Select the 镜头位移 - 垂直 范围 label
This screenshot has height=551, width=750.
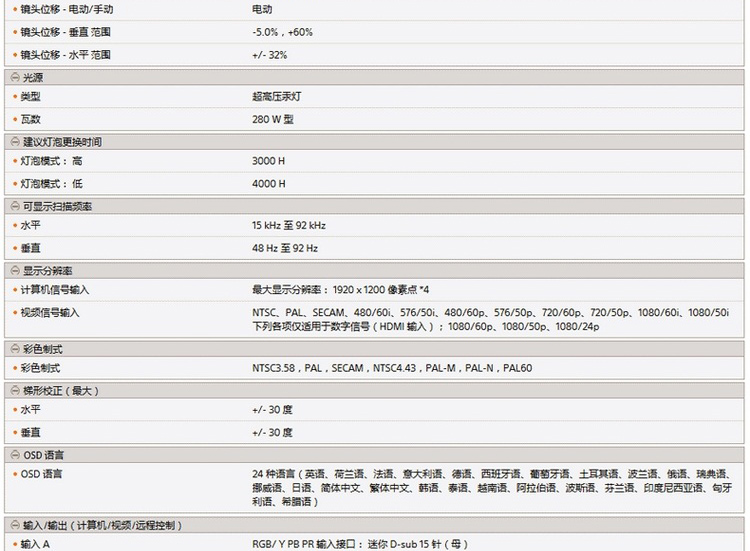(x=67, y=32)
